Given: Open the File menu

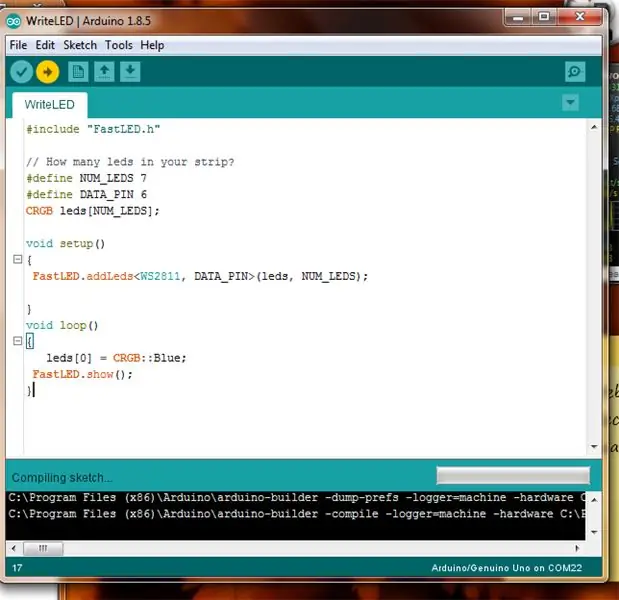Looking at the screenshot, I should [18, 45].
